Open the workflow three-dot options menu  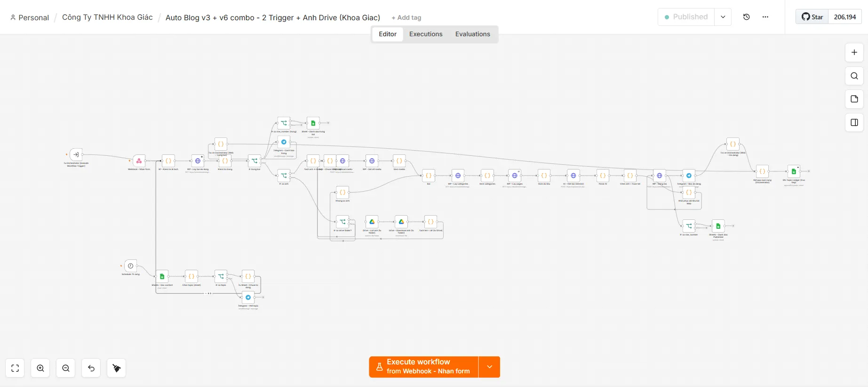[765, 17]
